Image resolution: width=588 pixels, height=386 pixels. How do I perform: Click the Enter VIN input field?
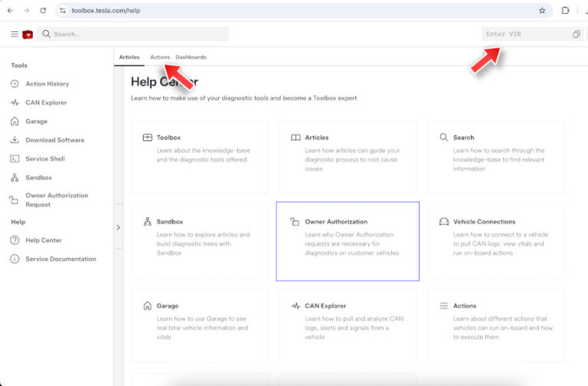(527, 34)
